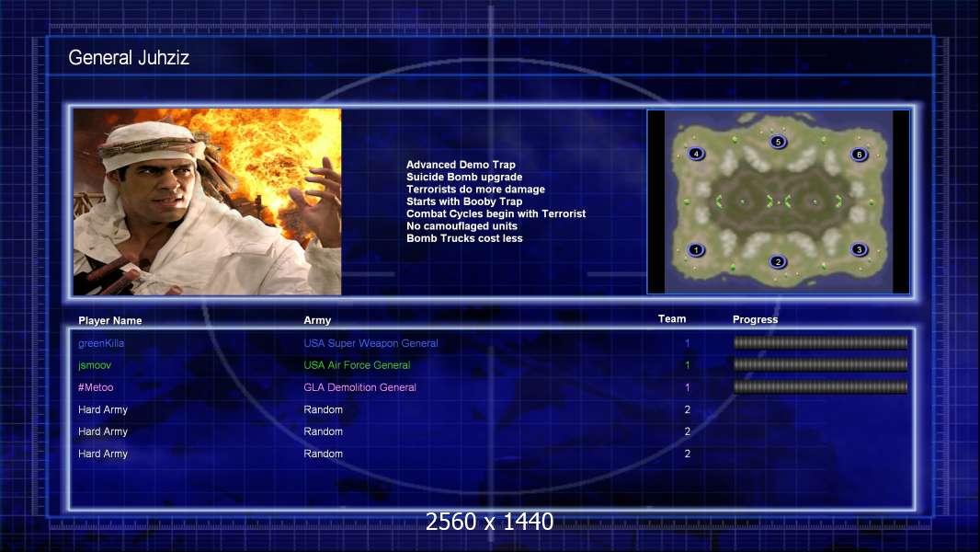The width and height of the screenshot is (980, 552).
Task: Click Advanced Demo Trap ability text
Action: 461,165
